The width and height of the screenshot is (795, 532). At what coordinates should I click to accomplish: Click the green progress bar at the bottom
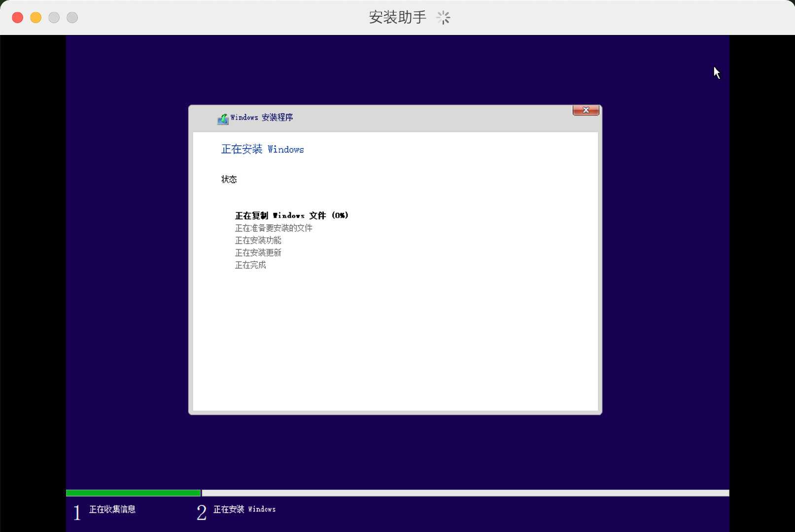tap(133, 493)
